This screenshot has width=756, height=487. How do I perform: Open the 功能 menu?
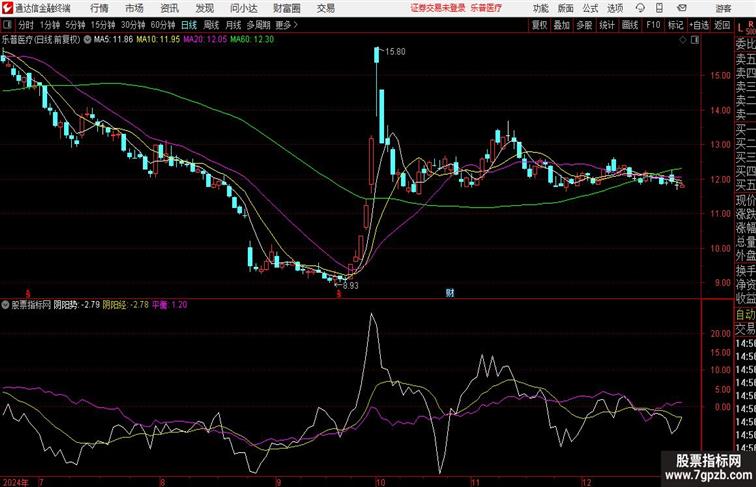coord(540,8)
